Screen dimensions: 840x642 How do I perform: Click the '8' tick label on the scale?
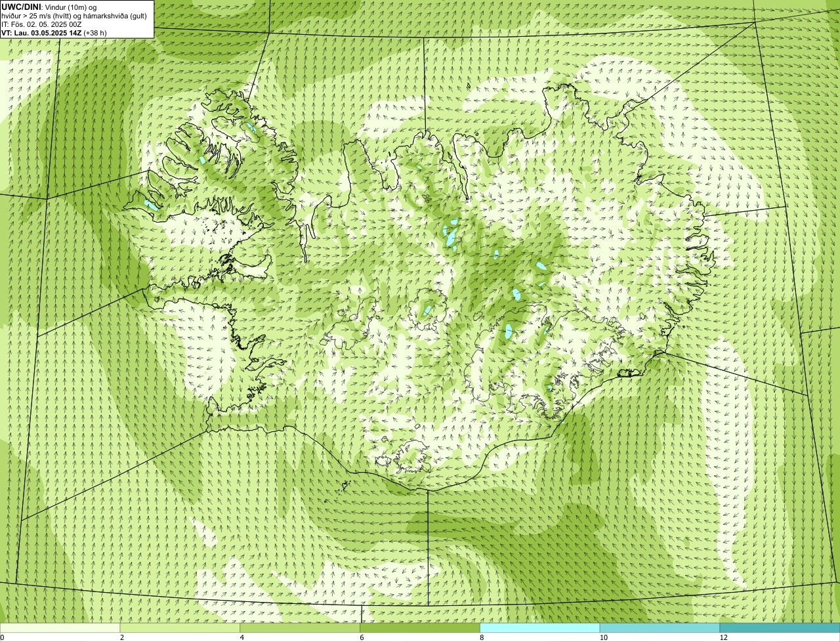pyautogui.click(x=482, y=637)
